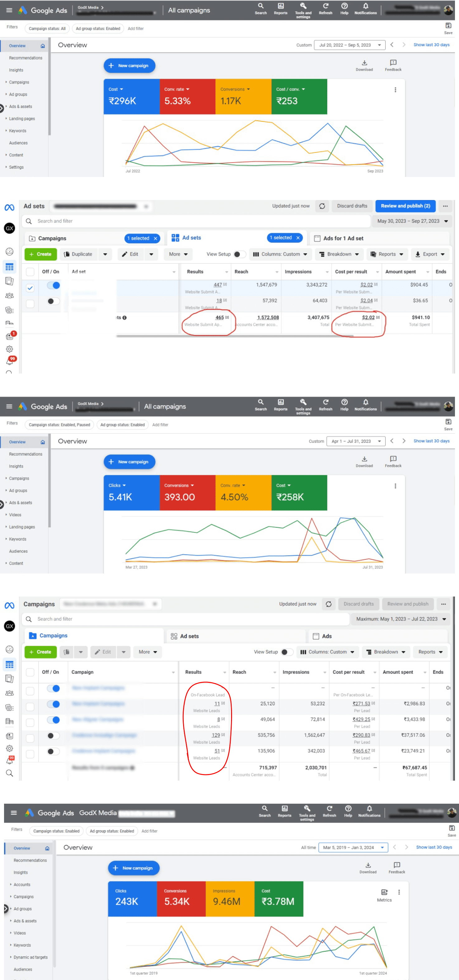Open Notifications bell in the top Google Ads panel
The width and height of the screenshot is (459, 980).
point(366,8)
